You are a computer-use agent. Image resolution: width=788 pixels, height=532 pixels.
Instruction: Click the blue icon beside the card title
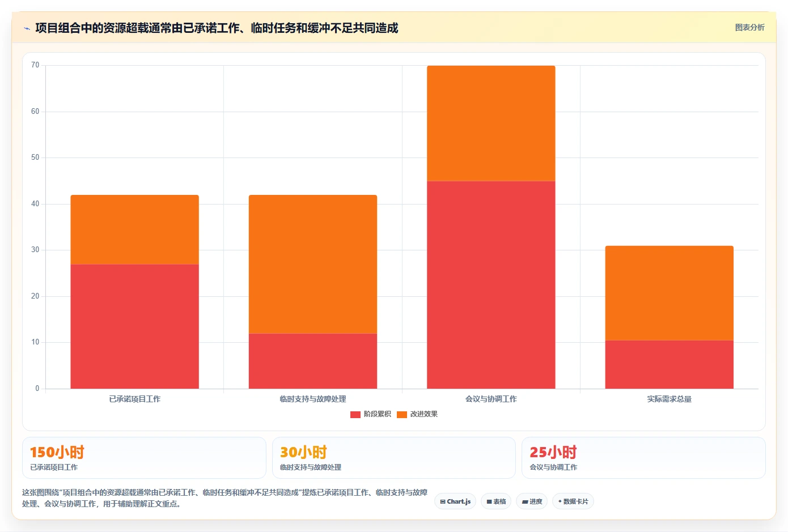pos(27,28)
